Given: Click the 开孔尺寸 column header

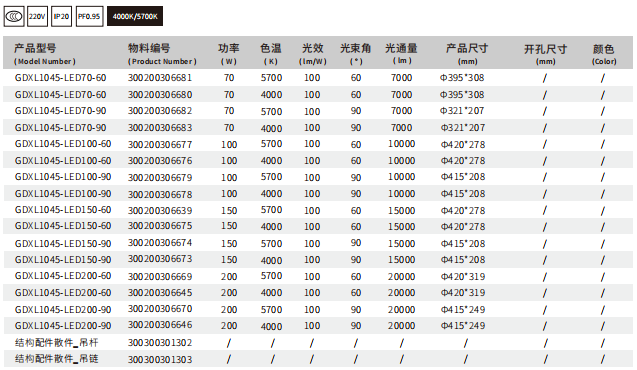Looking at the screenshot, I should tap(546, 54).
